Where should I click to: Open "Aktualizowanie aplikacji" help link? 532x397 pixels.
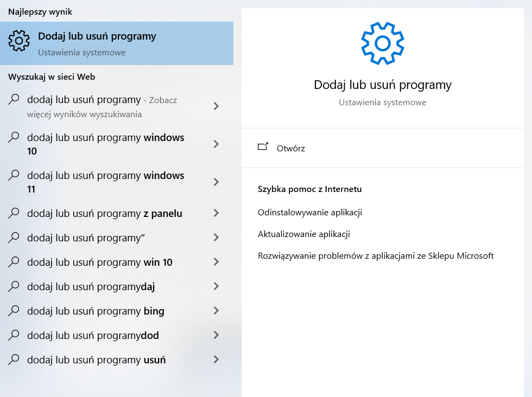(303, 234)
